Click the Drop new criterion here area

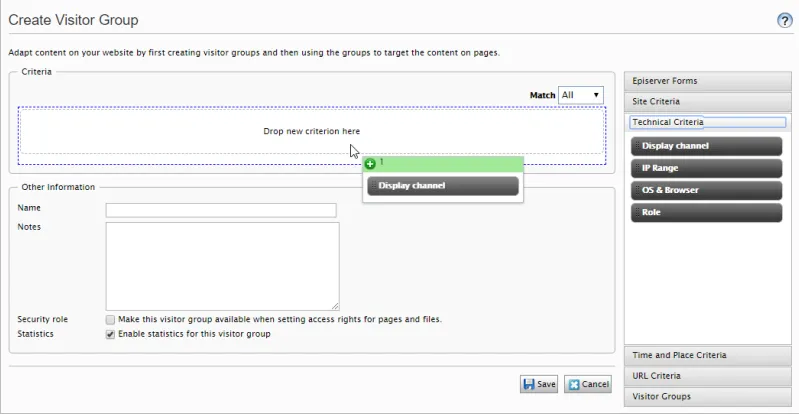[x=312, y=132]
